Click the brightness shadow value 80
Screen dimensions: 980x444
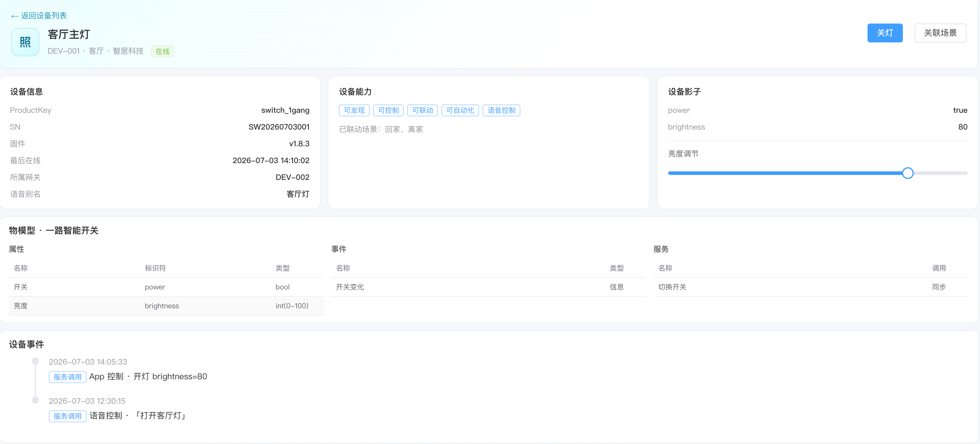[x=963, y=127]
